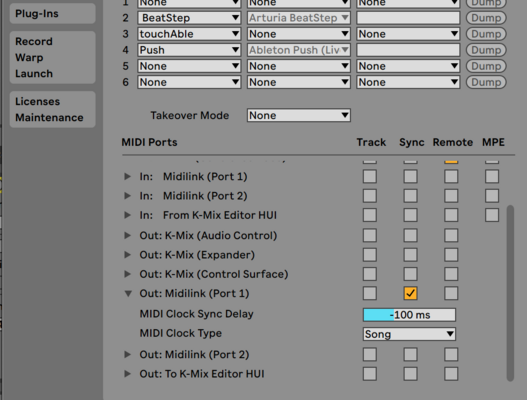This screenshot has height=400, width=527.
Task: Click the Ableton Push input dropdown
Action: point(299,50)
